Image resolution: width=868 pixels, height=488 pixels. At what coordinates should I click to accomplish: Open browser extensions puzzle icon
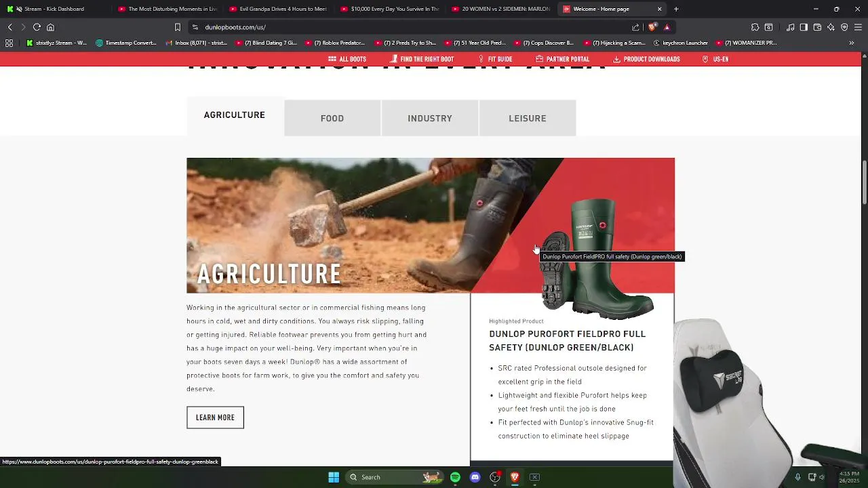click(755, 27)
